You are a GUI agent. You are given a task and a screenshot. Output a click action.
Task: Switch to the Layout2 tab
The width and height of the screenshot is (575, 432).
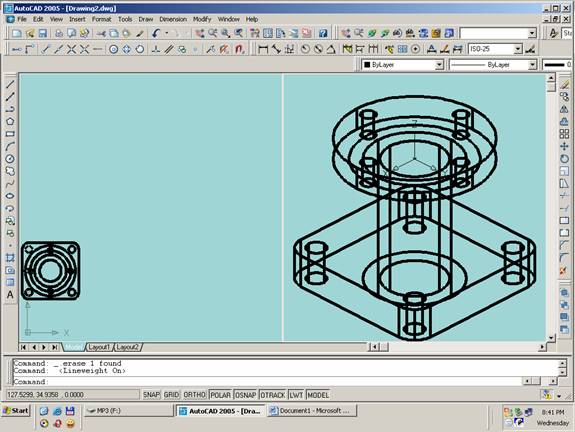[x=127, y=347]
